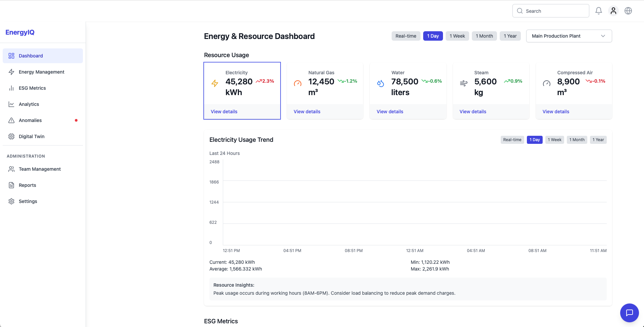
Task: Open Energy Management in the sidebar
Action: click(x=41, y=72)
